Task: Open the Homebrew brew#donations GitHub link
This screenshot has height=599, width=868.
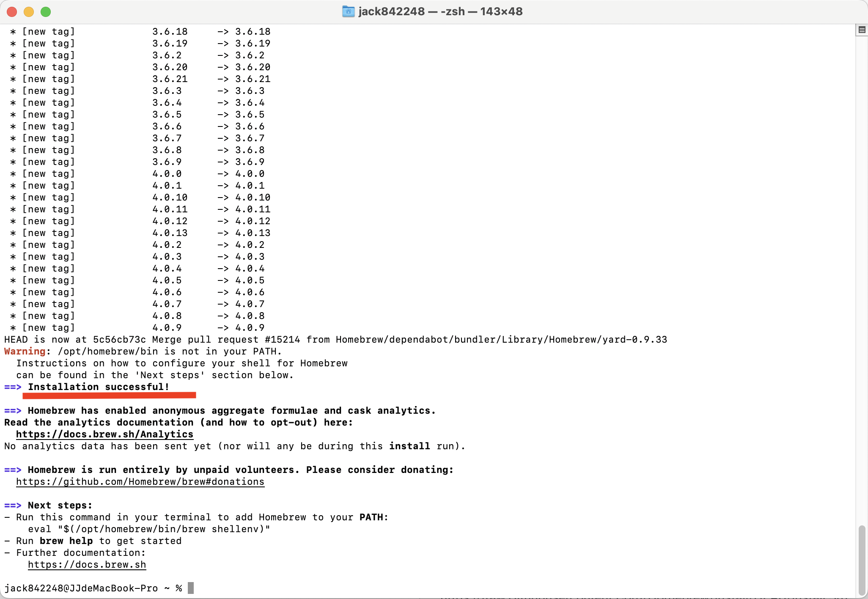Action: click(x=140, y=482)
